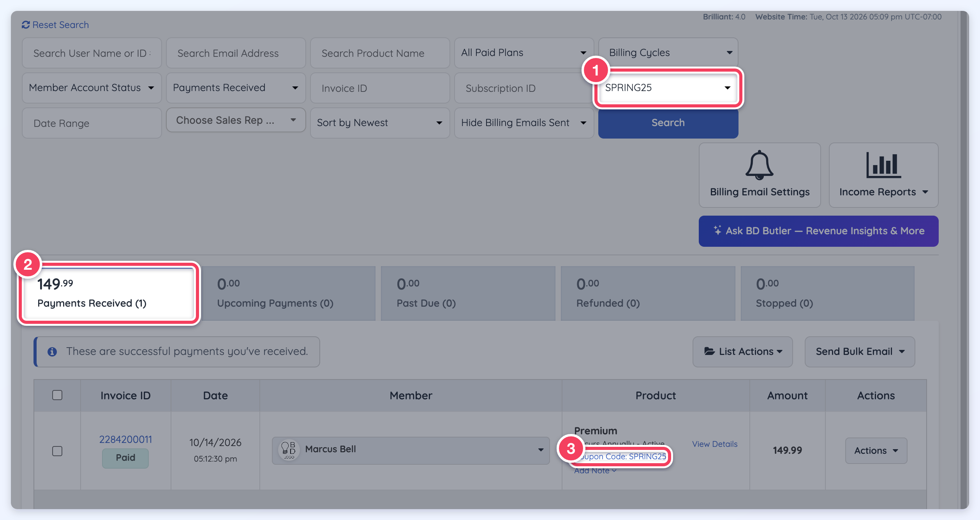Open Member Account Status dropdown
The width and height of the screenshot is (980, 520).
[92, 88]
